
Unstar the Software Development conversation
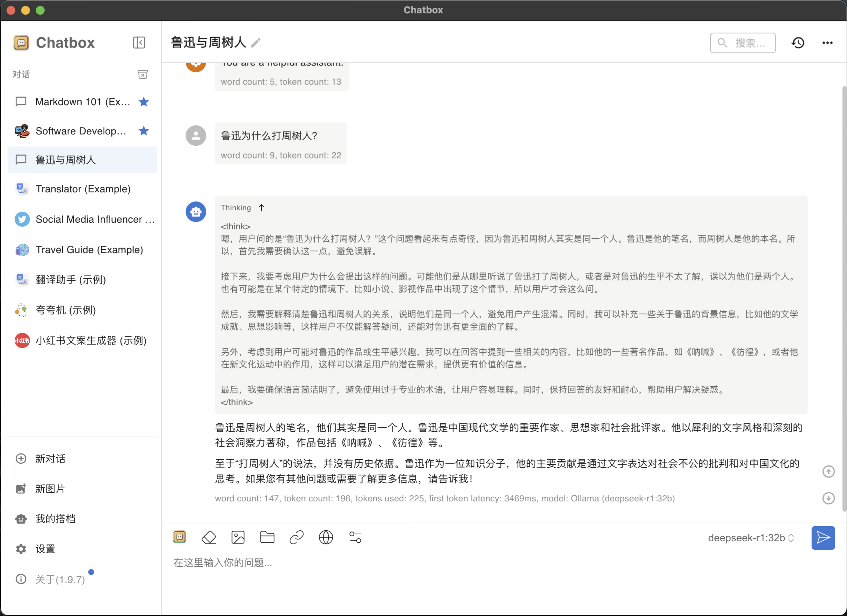[144, 131]
